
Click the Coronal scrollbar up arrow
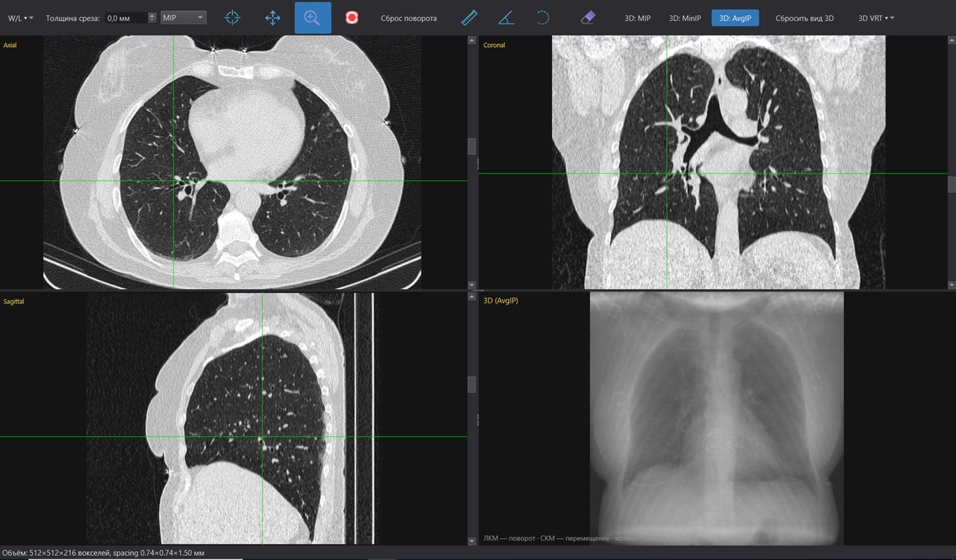(952, 40)
